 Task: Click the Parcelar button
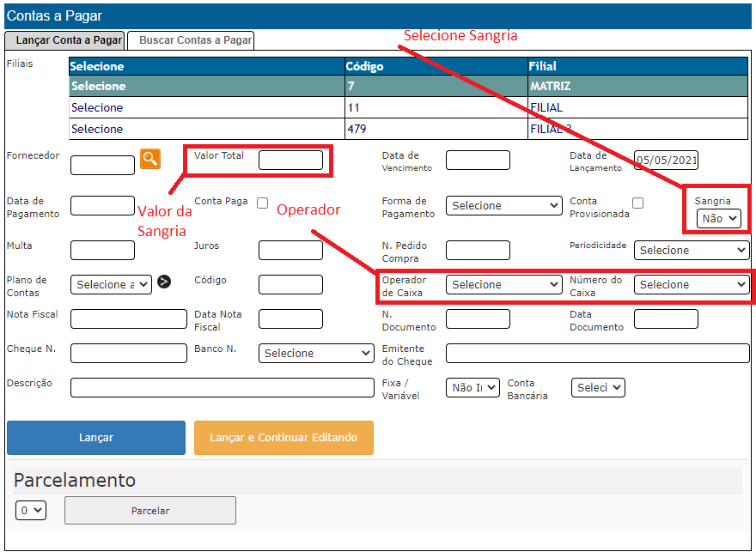(x=150, y=511)
